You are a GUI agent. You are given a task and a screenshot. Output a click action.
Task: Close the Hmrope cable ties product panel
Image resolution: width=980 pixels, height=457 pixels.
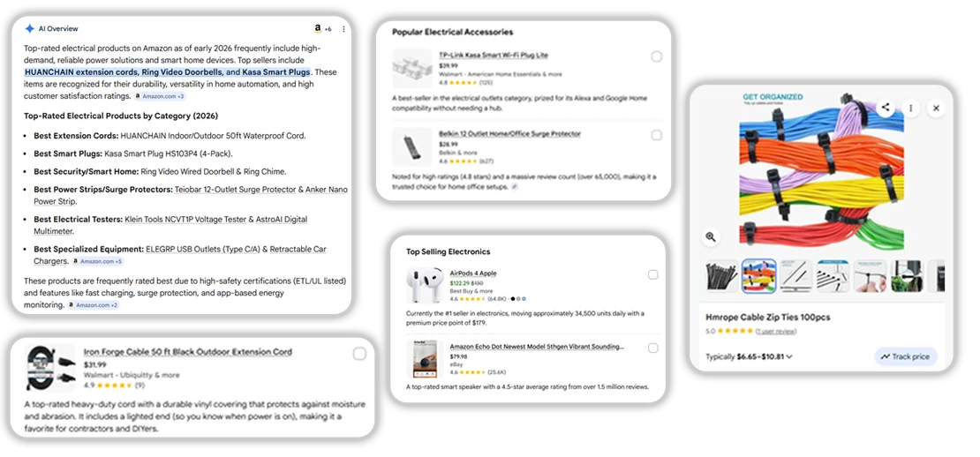coord(936,108)
